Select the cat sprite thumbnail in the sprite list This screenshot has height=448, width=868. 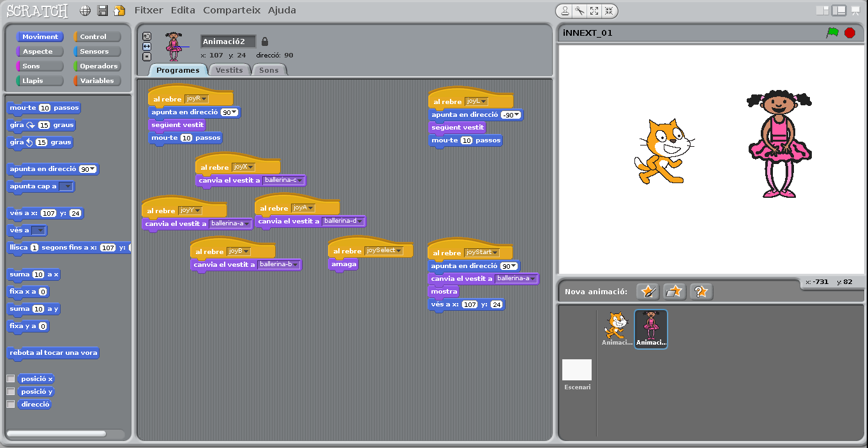click(x=617, y=329)
